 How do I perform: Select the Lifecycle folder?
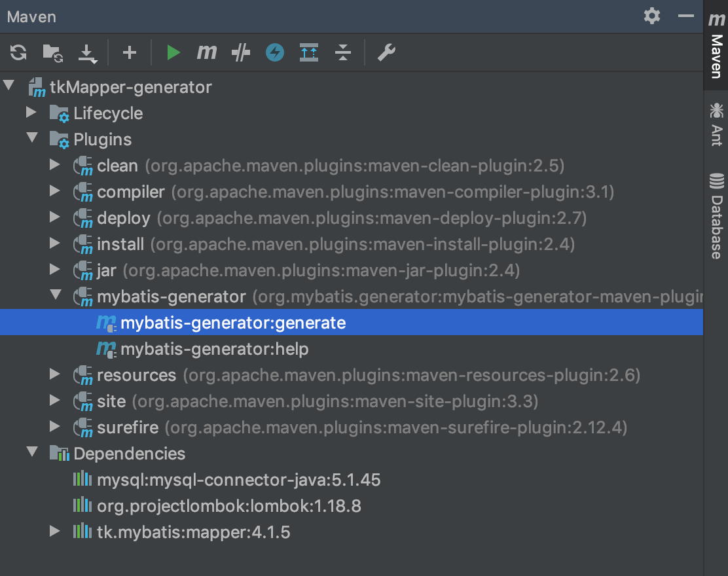[x=352, y=113]
